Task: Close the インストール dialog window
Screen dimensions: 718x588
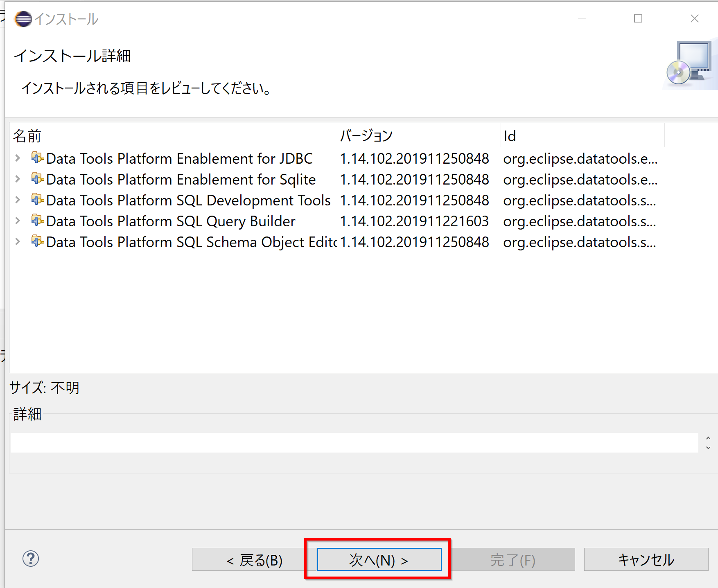Action: click(694, 18)
